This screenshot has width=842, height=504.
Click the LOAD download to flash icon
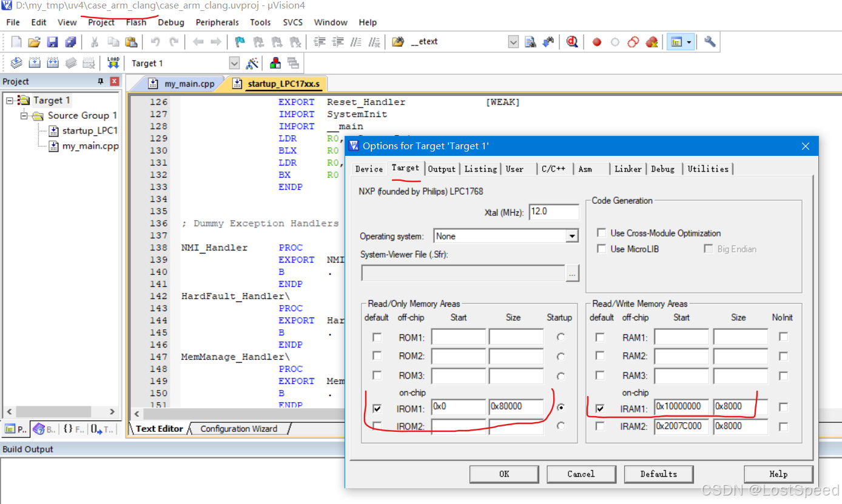(113, 63)
